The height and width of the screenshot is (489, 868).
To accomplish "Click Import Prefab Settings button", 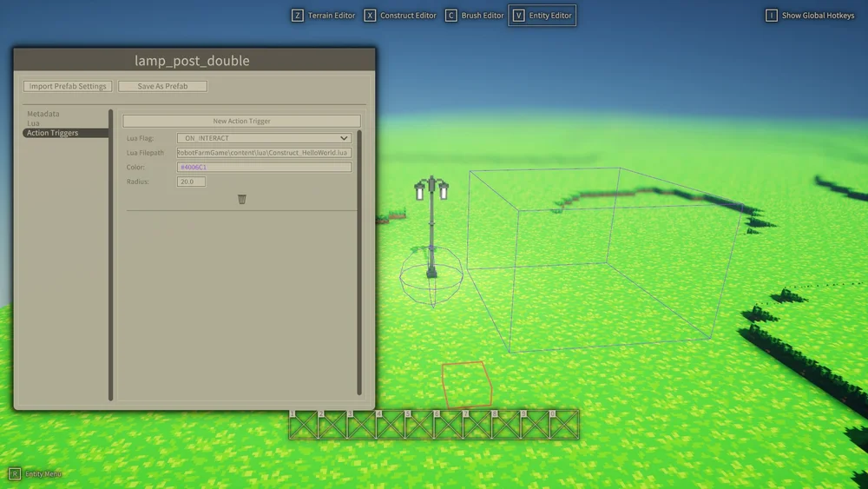I will [x=68, y=86].
